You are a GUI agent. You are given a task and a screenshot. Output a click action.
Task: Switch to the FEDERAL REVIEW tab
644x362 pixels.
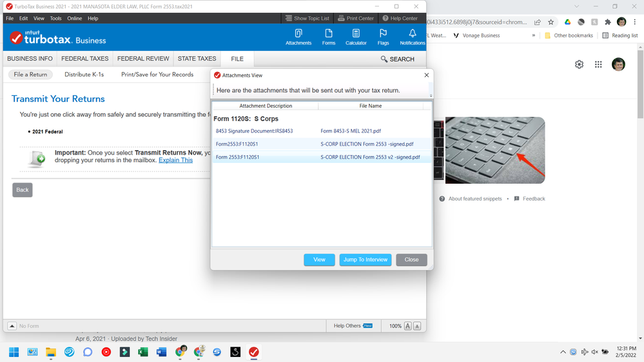point(143,59)
